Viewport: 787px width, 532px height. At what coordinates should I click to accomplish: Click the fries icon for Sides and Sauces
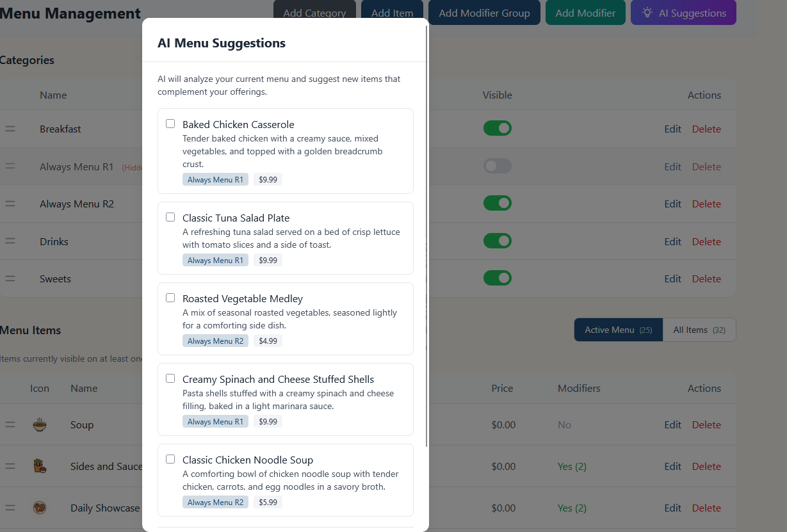pyautogui.click(x=40, y=466)
